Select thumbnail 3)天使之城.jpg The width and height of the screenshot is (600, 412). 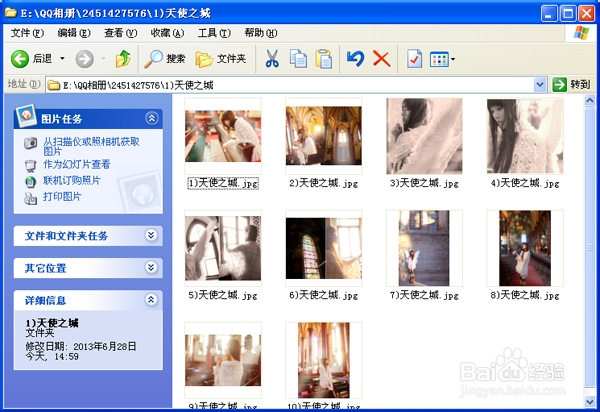click(x=424, y=136)
